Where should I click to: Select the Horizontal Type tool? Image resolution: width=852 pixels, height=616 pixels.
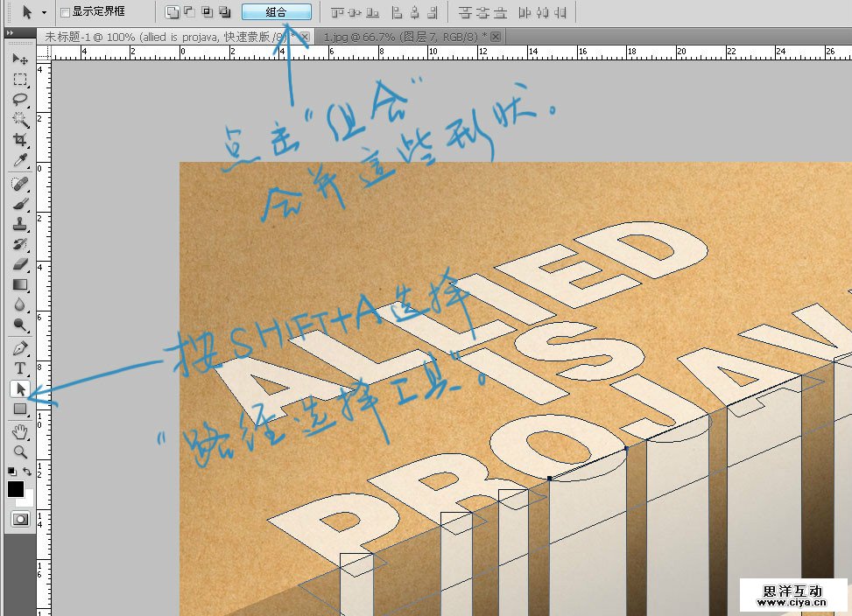pyautogui.click(x=19, y=368)
